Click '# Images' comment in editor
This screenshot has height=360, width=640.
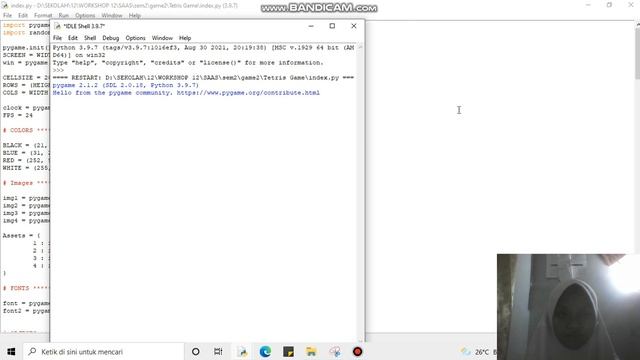click(25, 183)
